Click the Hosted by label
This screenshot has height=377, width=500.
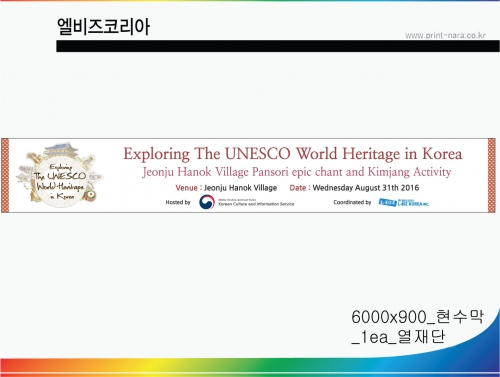[178, 202]
